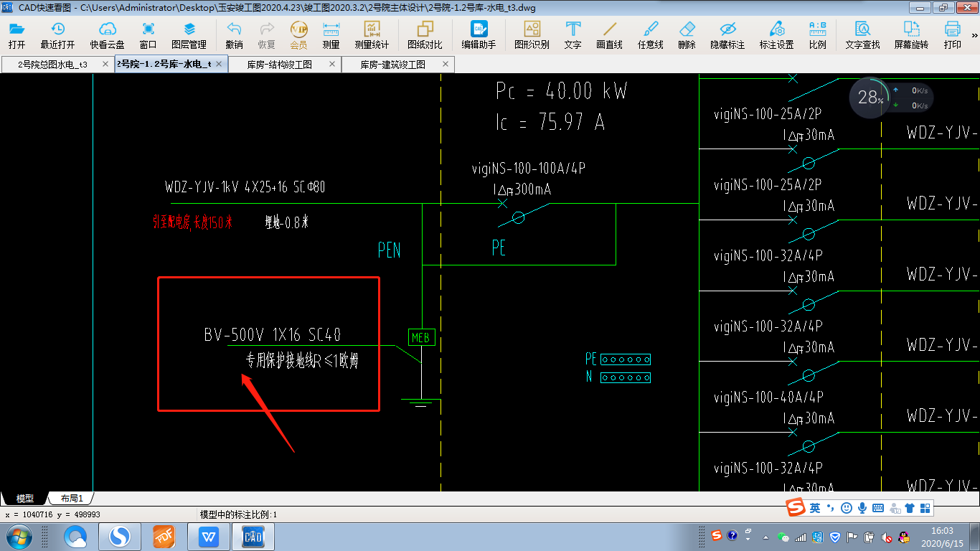Open WPS Office in taskbar

(208, 536)
